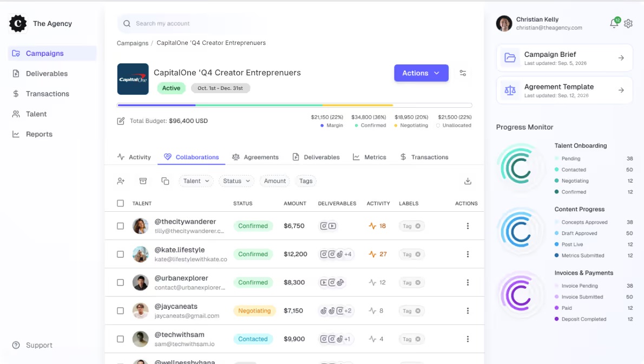Expand the Actions dropdown button
This screenshot has height=364, width=644.
421,73
